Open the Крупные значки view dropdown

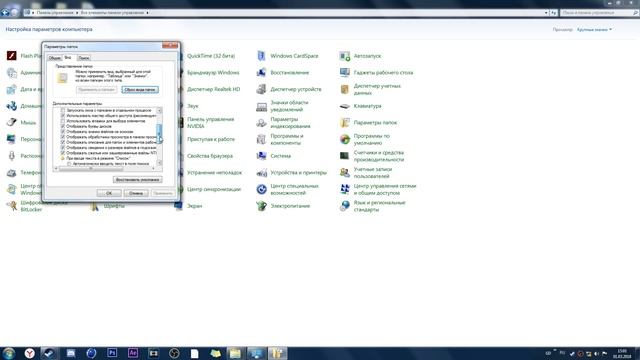click(x=594, y=29)
